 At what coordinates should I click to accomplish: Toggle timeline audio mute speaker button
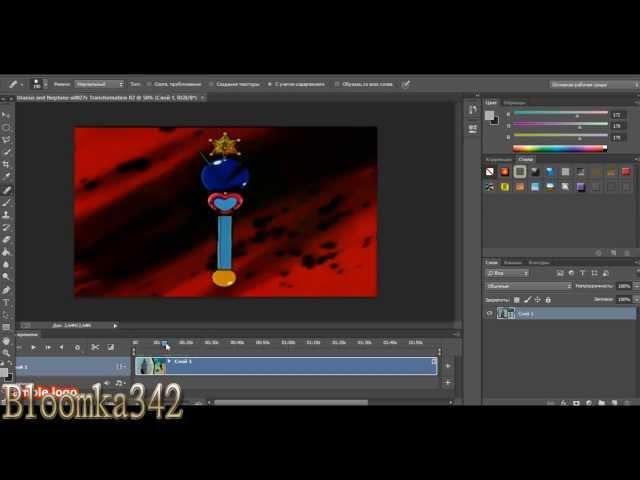click(x=107, y=383)
